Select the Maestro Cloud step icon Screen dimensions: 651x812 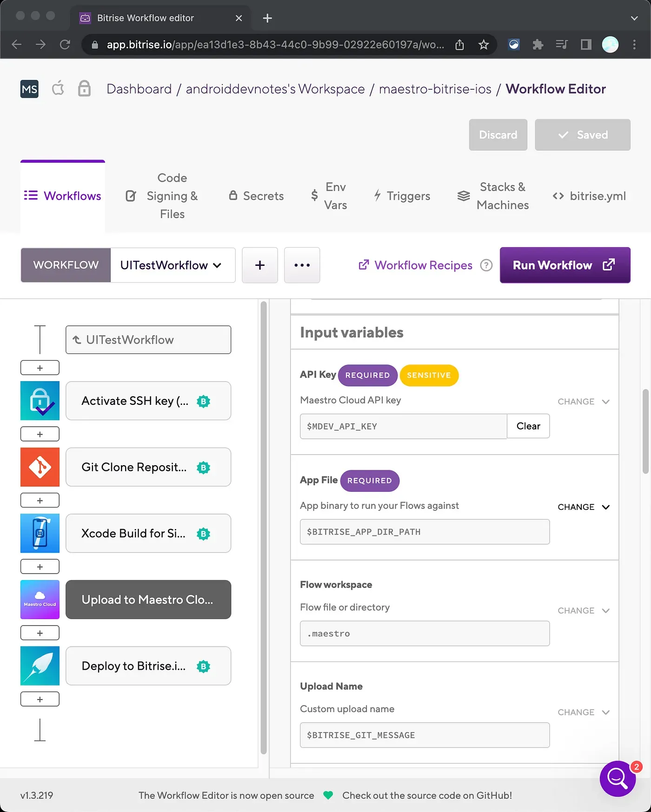(40, 600)
